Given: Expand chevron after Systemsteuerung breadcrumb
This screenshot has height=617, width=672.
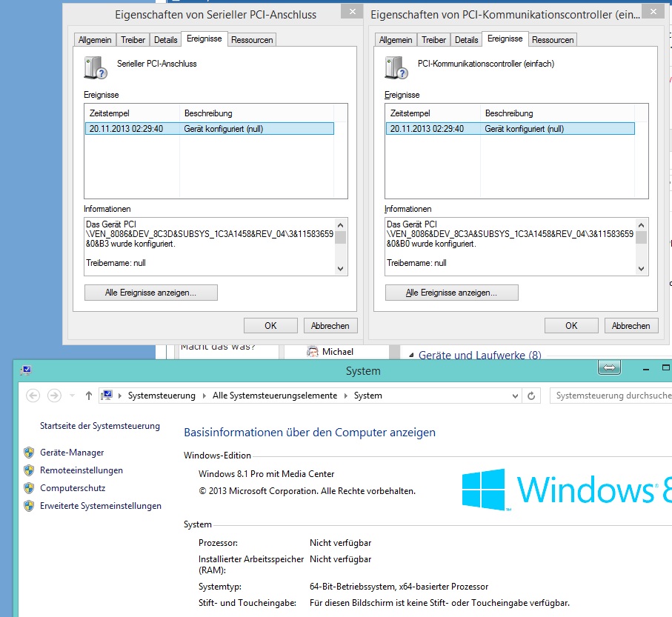Looking at the screenshot, I should [204, 396].
